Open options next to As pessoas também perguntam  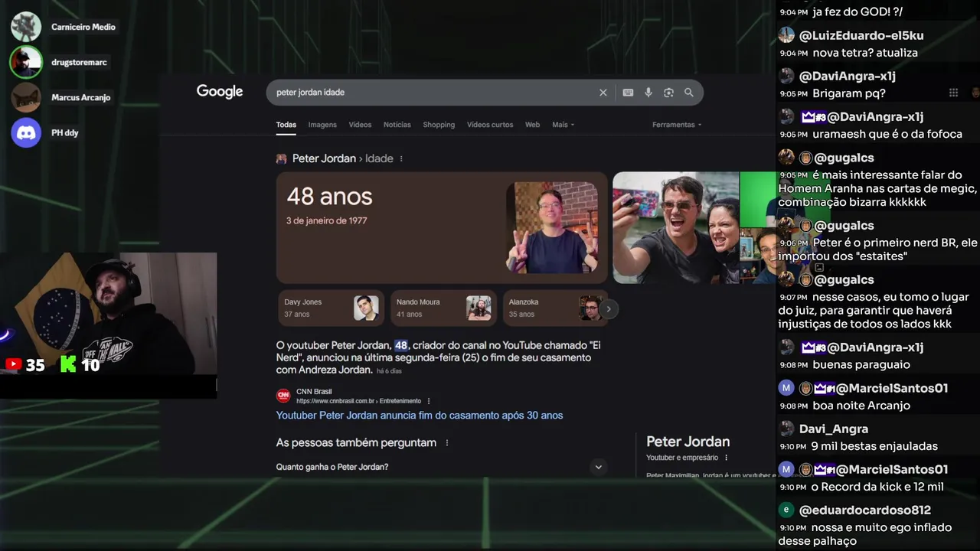tap(447, 443)
